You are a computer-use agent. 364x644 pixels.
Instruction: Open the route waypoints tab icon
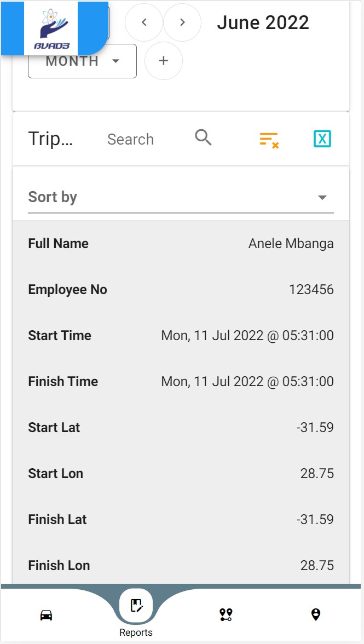click(x=226, y=615)
